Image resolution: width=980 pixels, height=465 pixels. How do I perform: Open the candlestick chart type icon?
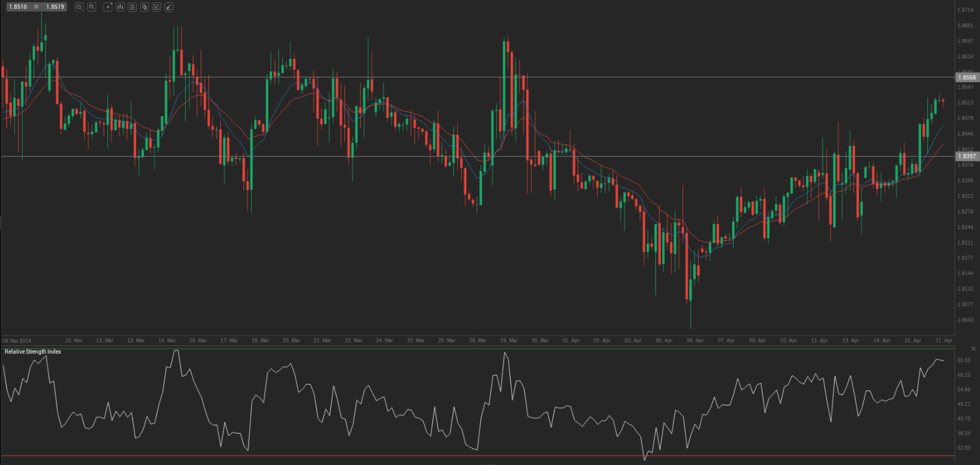click(x=120, y=7)
